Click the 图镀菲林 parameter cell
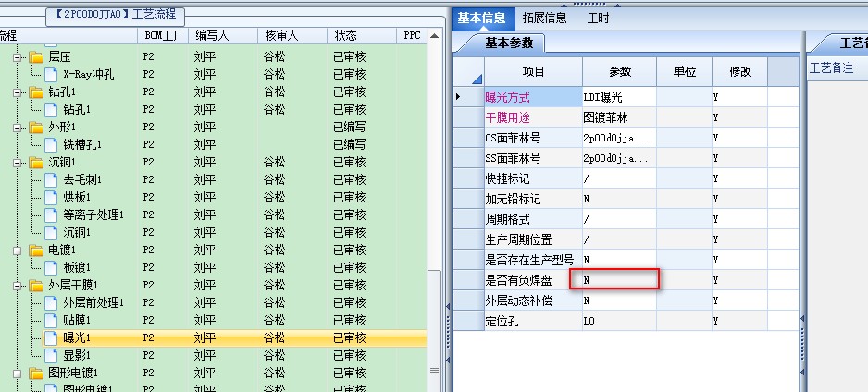 tap(619, 117)
